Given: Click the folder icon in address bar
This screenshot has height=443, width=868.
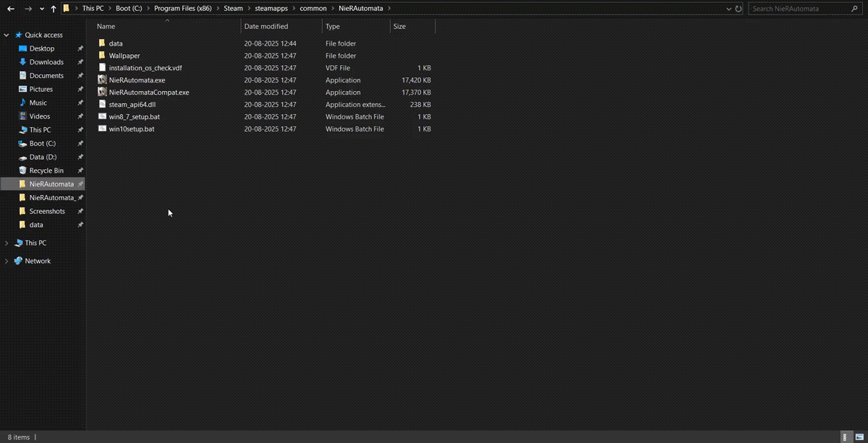Looking at the screenshot, I should click(67, 9).
